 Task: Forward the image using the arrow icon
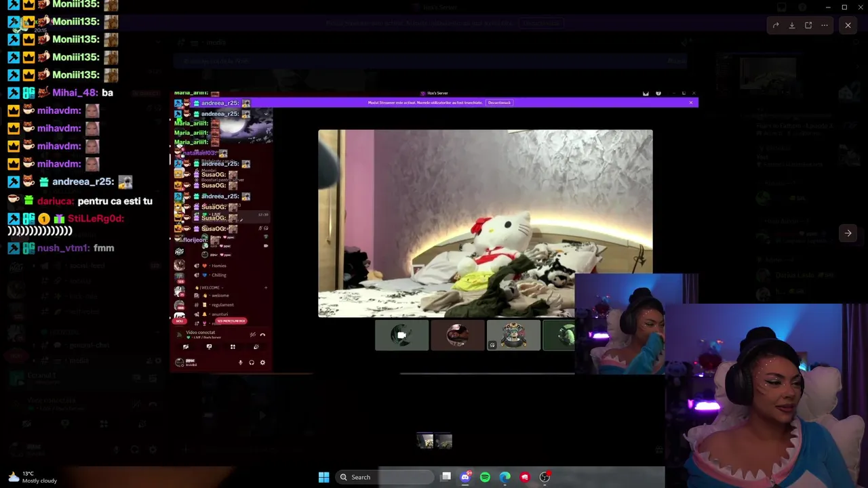(776, 25)
